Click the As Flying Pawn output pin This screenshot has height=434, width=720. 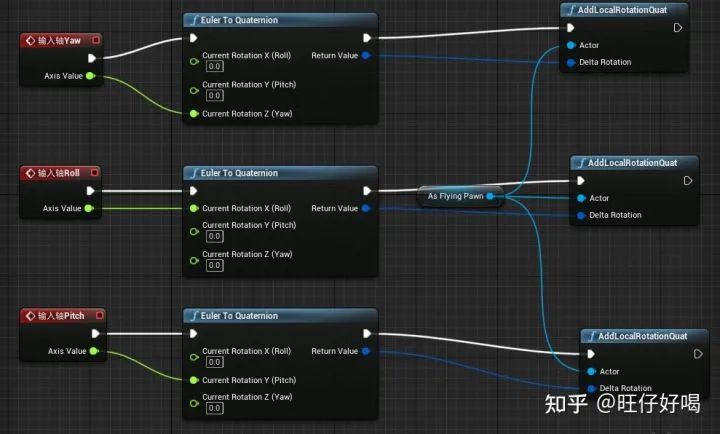[x=490, y=196]
